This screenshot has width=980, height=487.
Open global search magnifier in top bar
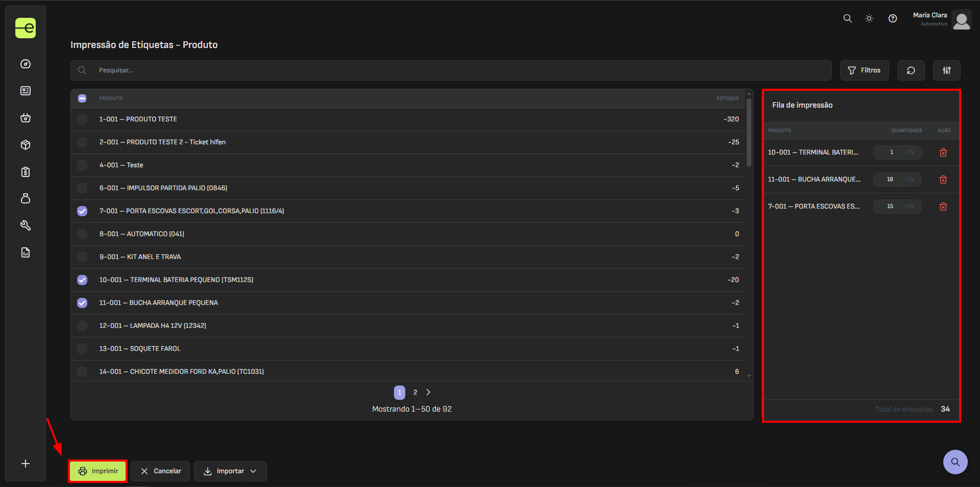(847, 18)
